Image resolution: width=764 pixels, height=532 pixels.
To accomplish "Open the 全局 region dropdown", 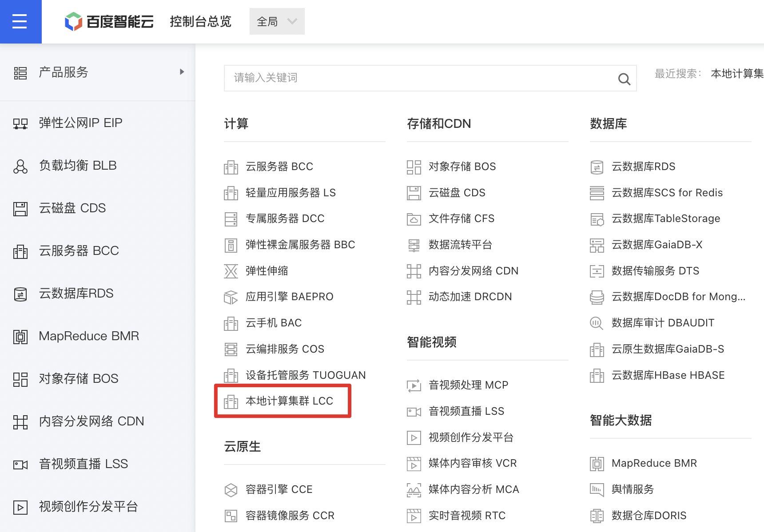I will [277, 21].
